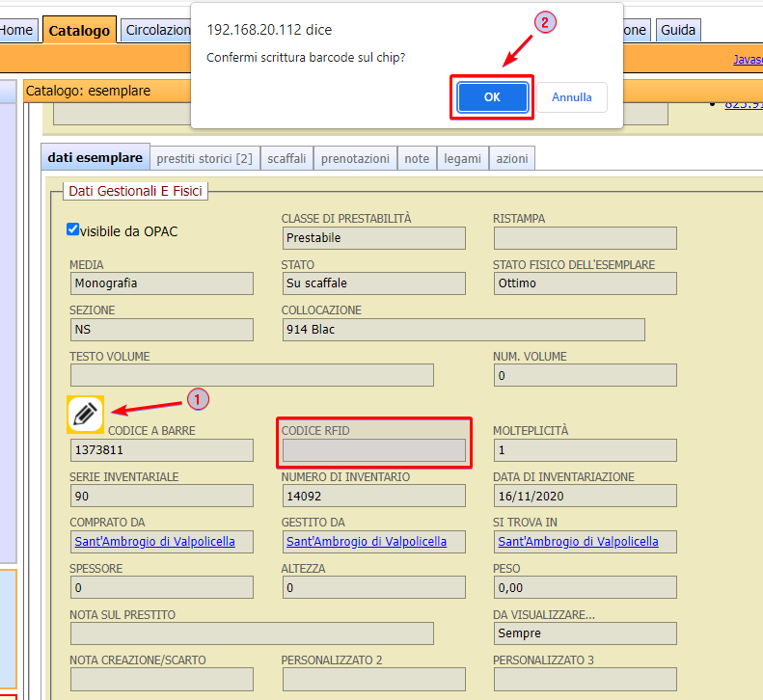The height and width of the screenshot is (700, 763).
Task: Click the Codice a Barre field
Action: pos(161,450)
